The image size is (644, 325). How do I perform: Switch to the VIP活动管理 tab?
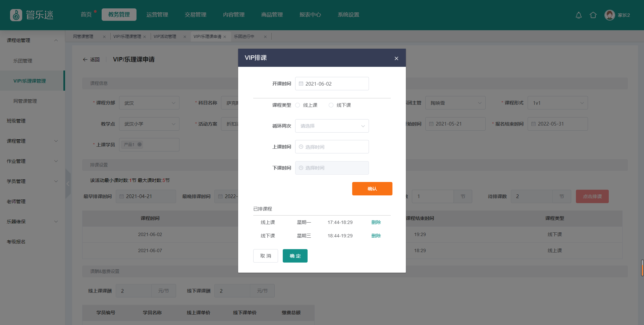pyautogui.click(x=165, y=37)
